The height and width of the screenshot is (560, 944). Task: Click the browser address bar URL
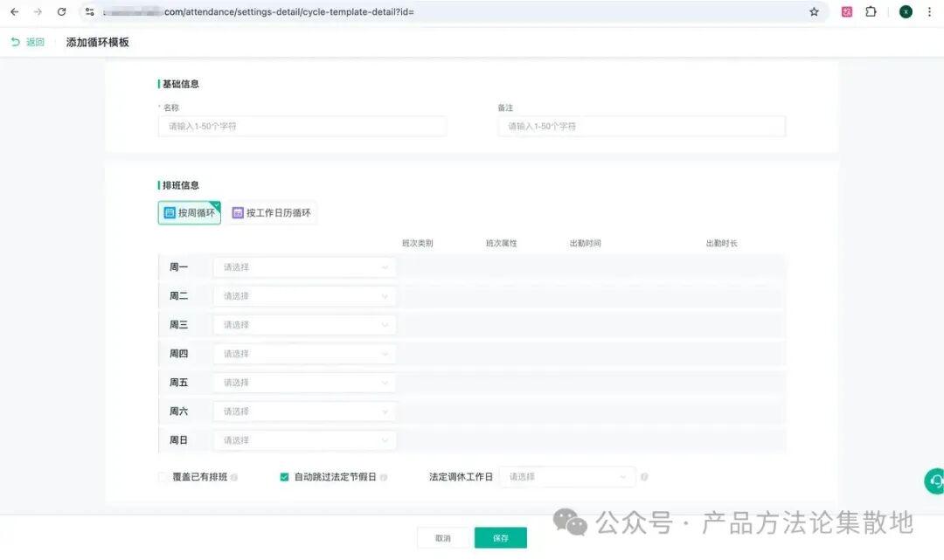click(259, 12)
